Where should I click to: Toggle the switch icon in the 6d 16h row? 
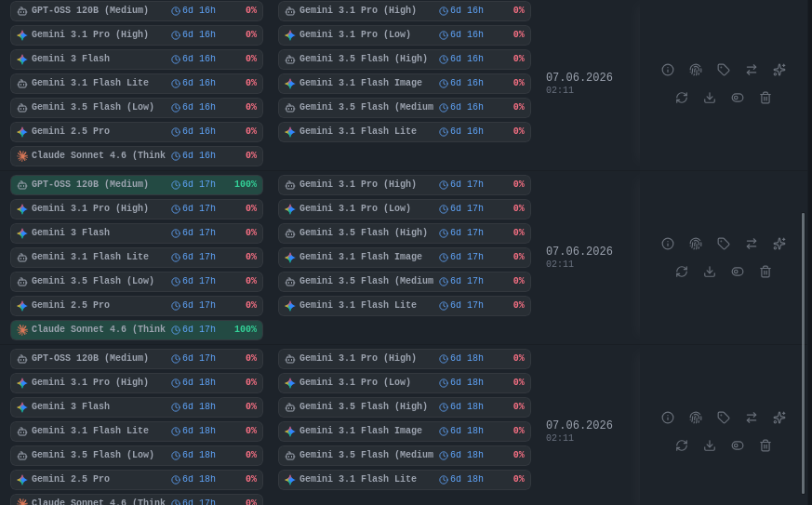tap(738, 98)
